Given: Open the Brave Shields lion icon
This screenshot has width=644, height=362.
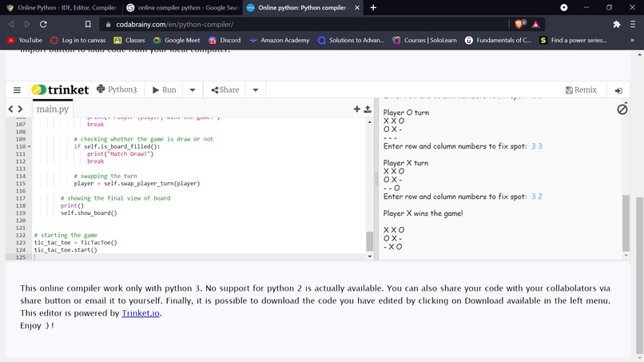Looking at the screenshot, I should [519, 24].
